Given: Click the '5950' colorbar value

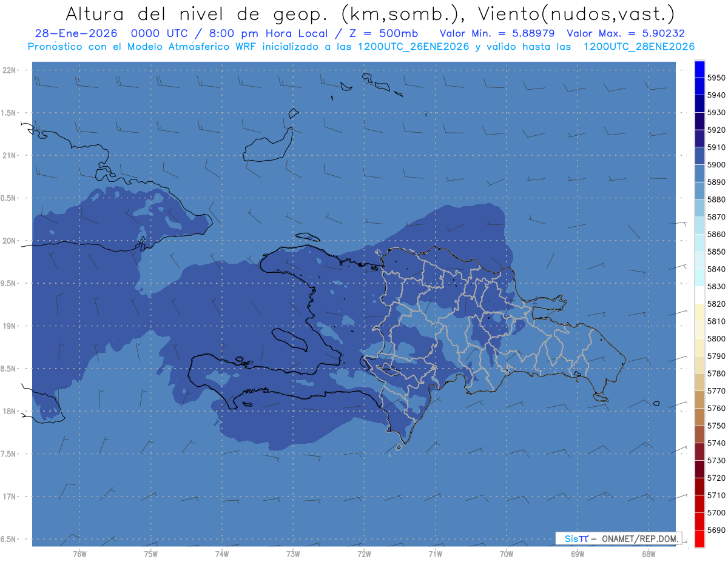Looking at the screenshot, I should tap(716, 78).
